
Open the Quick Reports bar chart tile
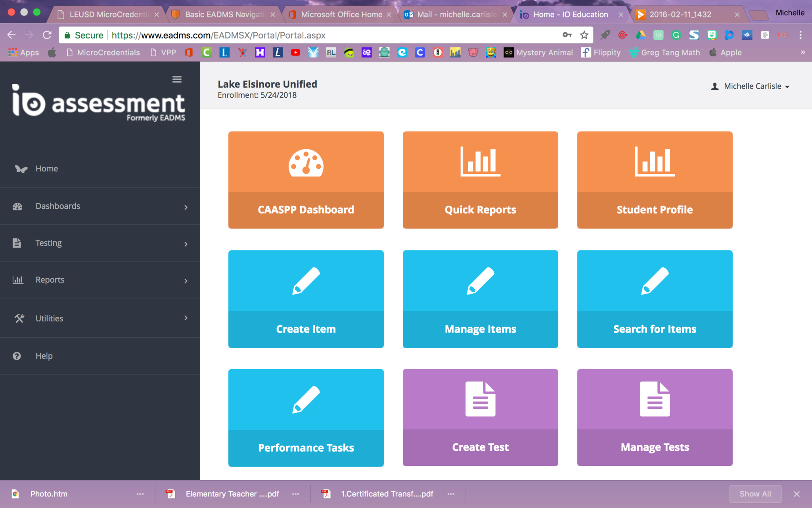tap(480, 180)
